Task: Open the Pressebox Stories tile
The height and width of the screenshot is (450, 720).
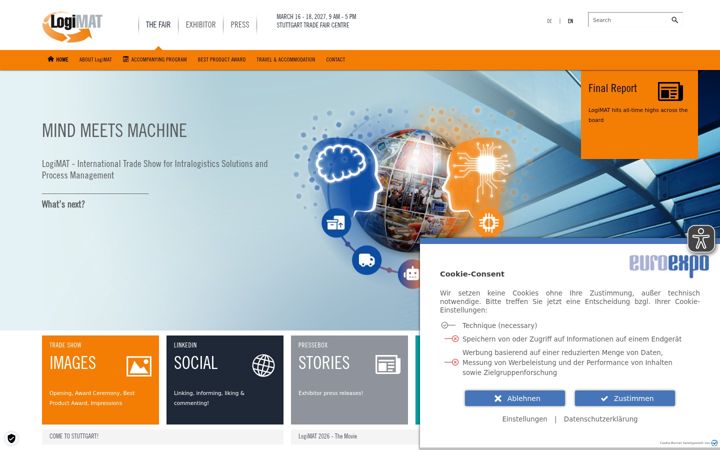Action: pyautogui.click(x=349, y=380)
